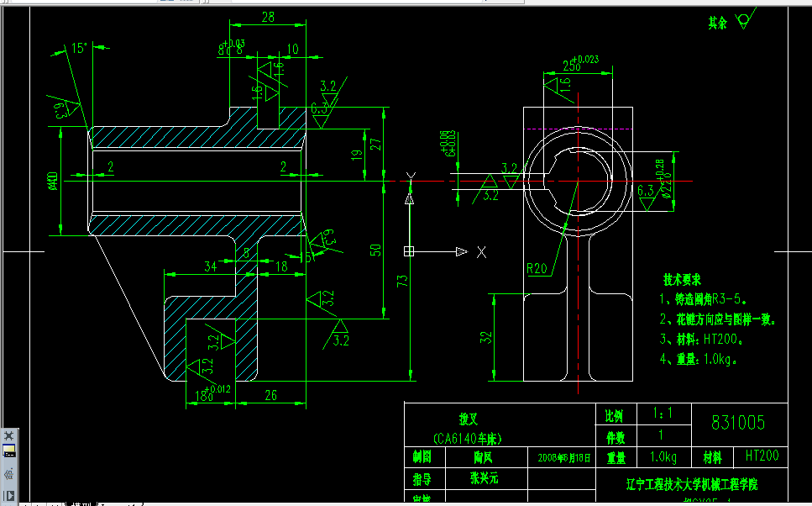812x506 pixels.
Task: Select the name 张兴元 in title block
Action: coord(485,477)
